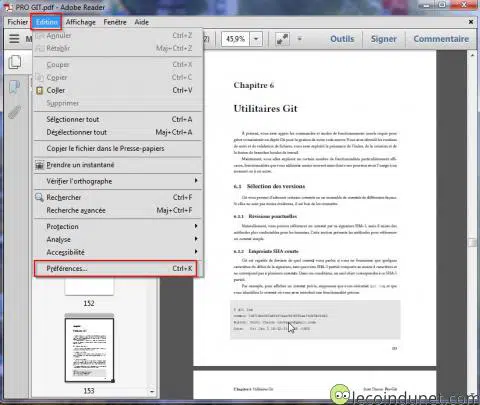Viewport: 480px width, 405px height.
Task: Click the Chapitre 6 heading text
Action: [x=254, y=85]
